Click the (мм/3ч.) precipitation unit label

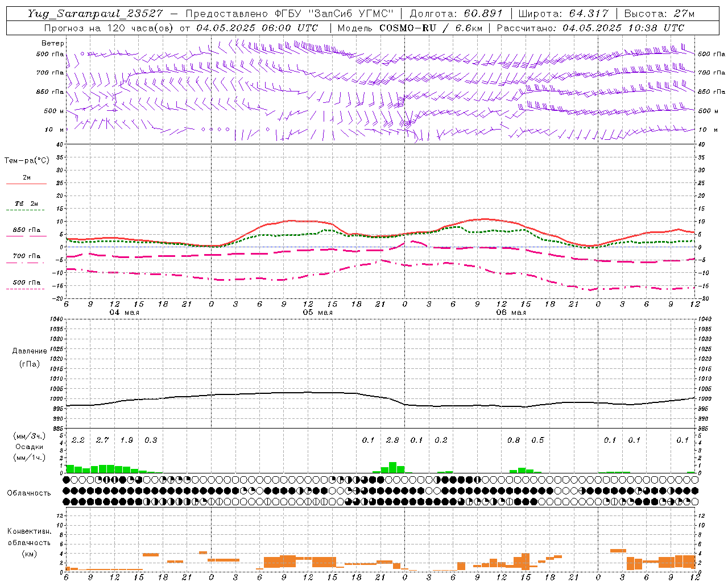pyautogui.click(x=29, y=436)
